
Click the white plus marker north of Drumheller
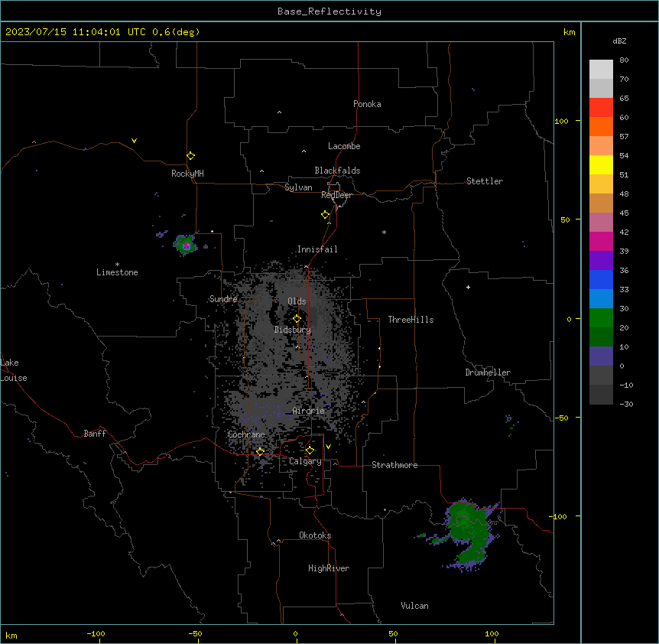(x=468, y=287)
